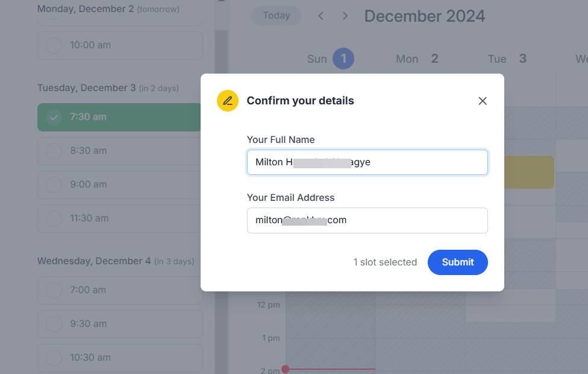Screen dimensions: 588x374
Task: Select the 11:30 am Tuesday slot
Action: 119,218
